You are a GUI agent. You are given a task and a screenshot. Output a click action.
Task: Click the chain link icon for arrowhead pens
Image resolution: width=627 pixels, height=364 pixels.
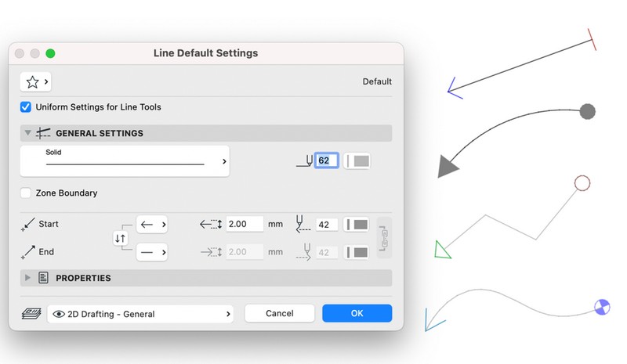pos(382,239)
